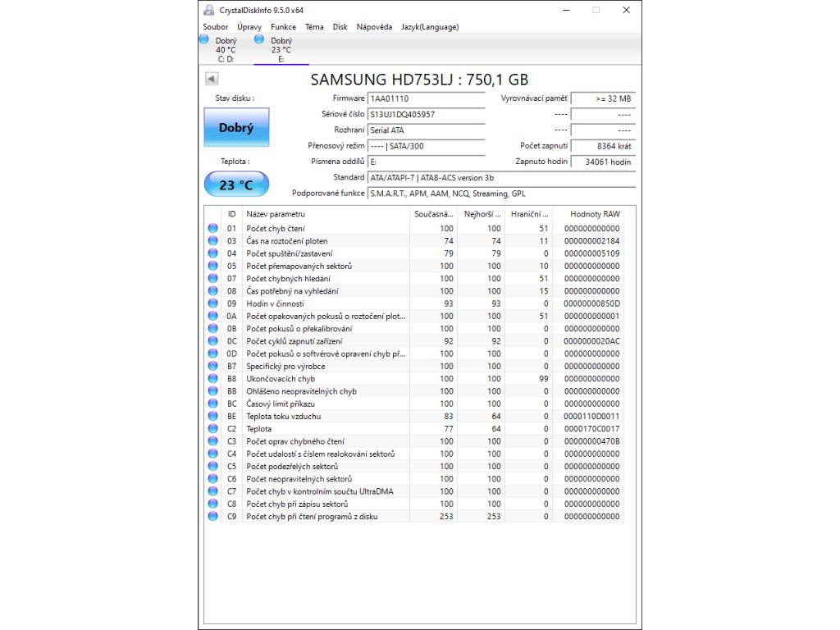The image size is (840, 630).
Task: Select the serial number field
Action: click(x=426, y=114)
